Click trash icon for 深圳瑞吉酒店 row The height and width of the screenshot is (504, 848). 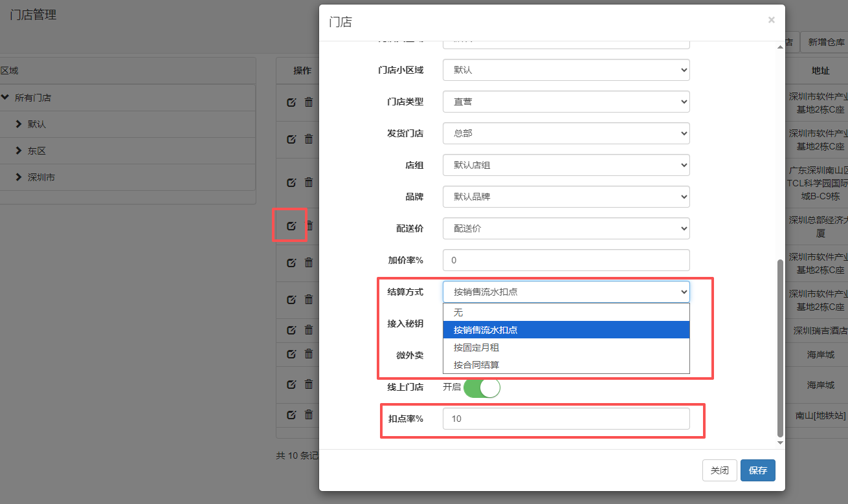point(309,331)
